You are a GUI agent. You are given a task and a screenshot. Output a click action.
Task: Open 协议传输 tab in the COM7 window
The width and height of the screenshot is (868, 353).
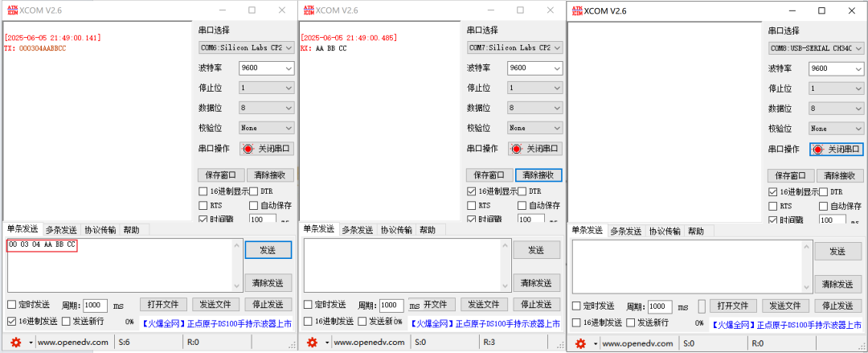tap(396, 229)
